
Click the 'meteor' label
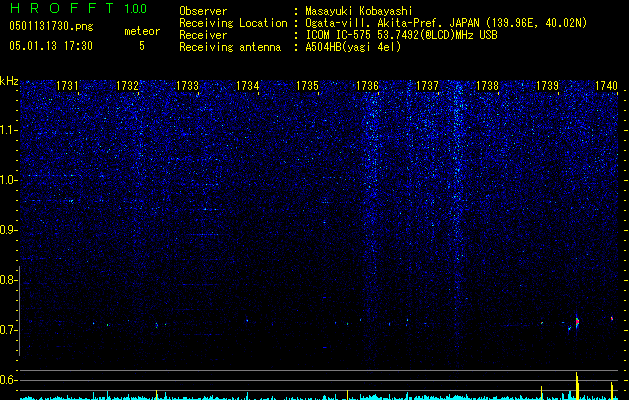(x=142, y=31)
